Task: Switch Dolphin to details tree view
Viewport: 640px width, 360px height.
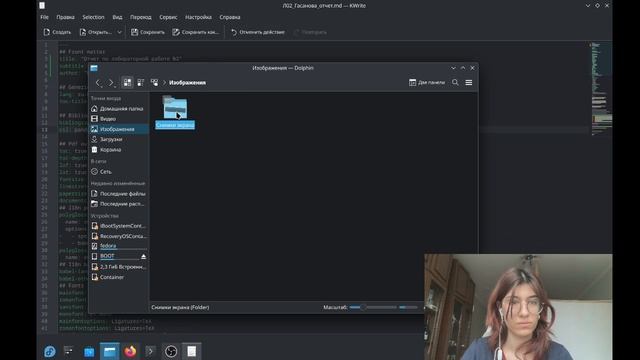Action: pyautogui.click(x=154, y=82)
